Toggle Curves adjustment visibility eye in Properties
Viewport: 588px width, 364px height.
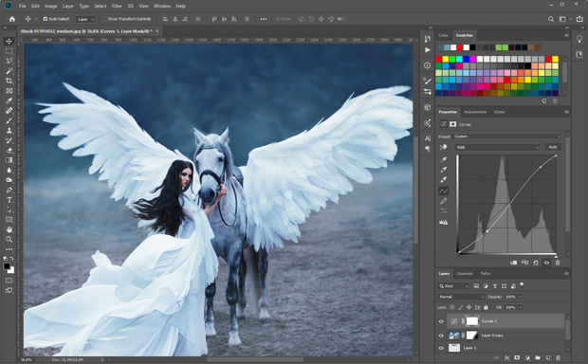[x=546, y=263]
